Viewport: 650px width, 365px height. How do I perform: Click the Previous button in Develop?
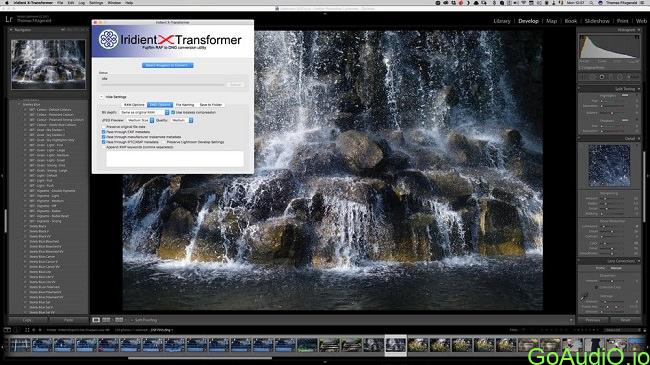tap(592, 320)
